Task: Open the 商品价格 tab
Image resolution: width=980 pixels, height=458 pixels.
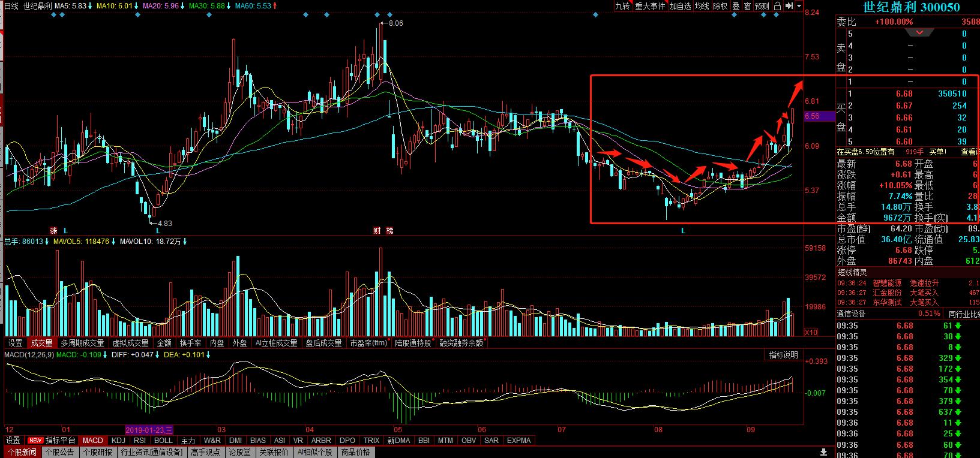Action: tap(356, 452)
